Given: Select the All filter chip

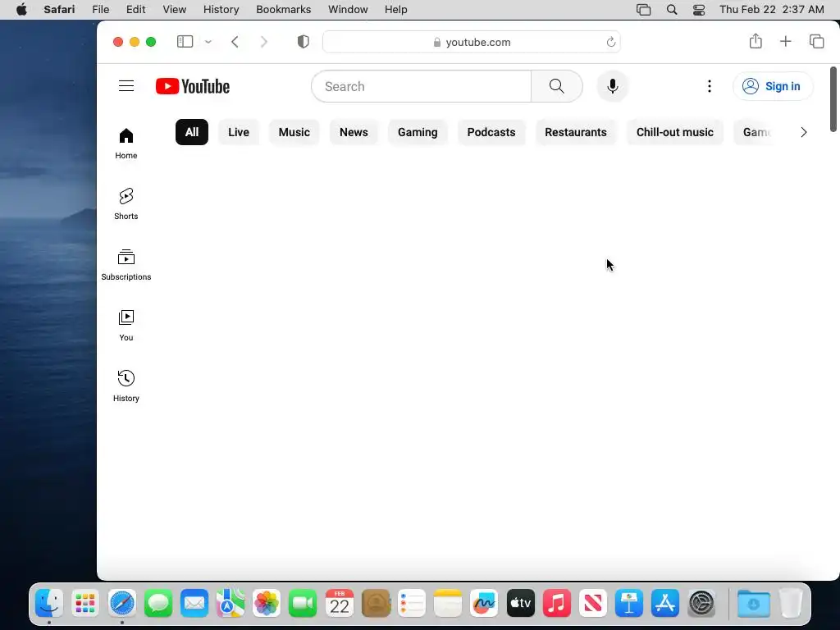Looking at the screenshot, I should pyautogui.click(x=192, y=132).
